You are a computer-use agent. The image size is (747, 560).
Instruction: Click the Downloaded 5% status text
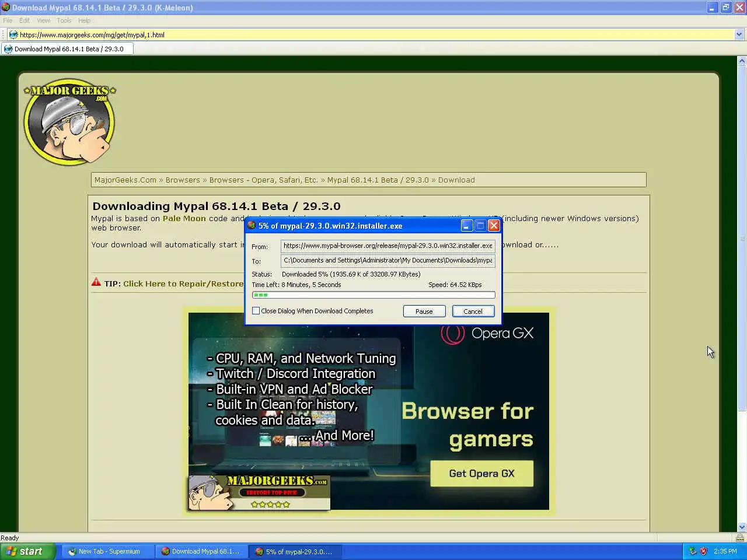(x=351, y=274)
